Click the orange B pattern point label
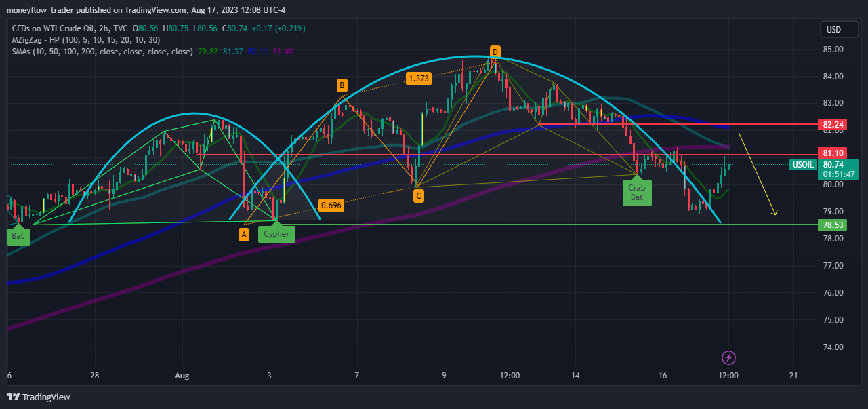Image resolution: width=868 pixels, height=409 pixels. pos(342,85)
